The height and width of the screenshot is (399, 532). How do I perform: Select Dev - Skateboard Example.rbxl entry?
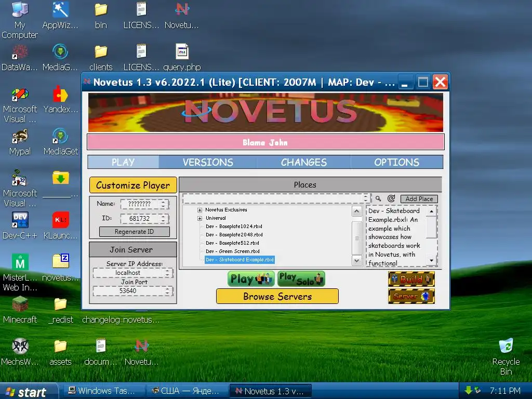coord(240,260)
